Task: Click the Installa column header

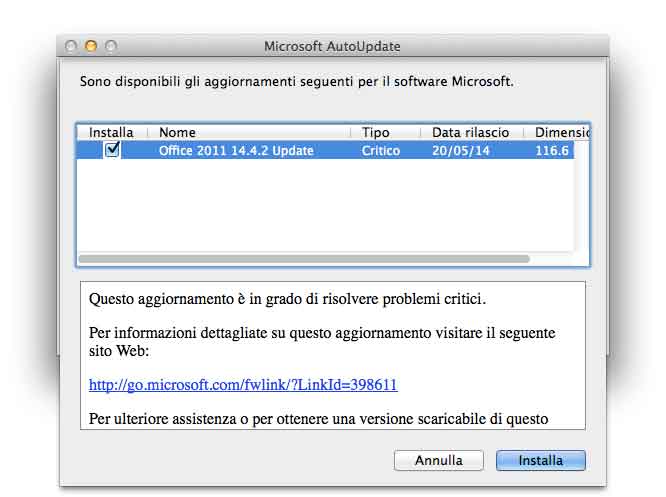Action: pos(111,132)
